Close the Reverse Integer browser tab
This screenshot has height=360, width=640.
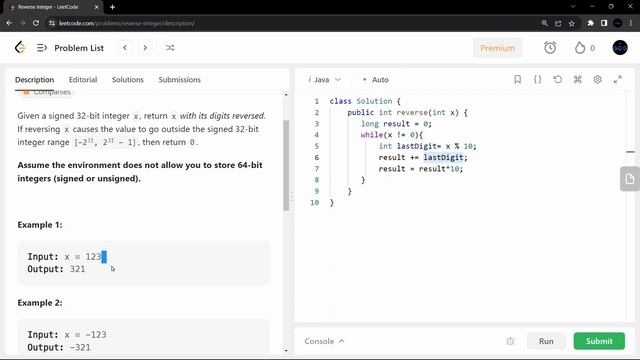96,7
